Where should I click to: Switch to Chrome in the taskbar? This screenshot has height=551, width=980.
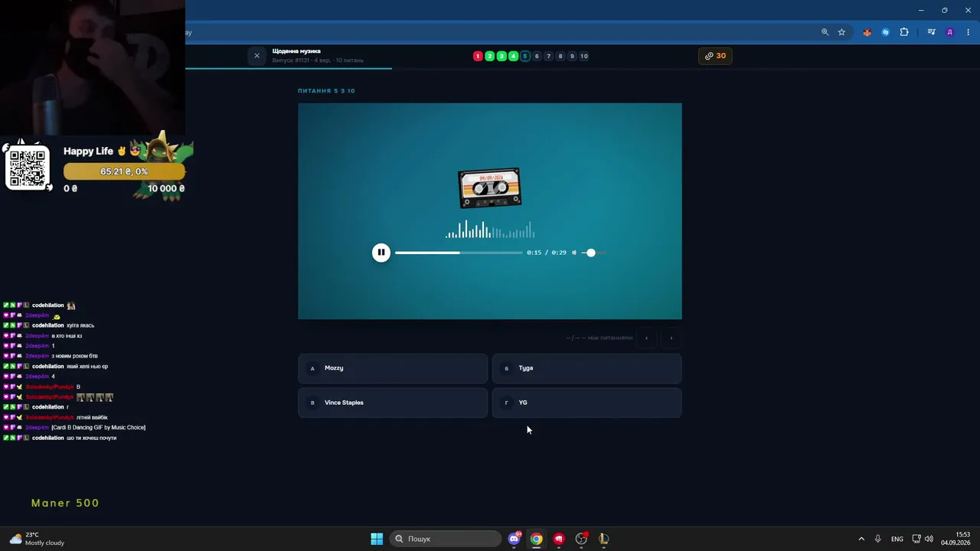537,539
